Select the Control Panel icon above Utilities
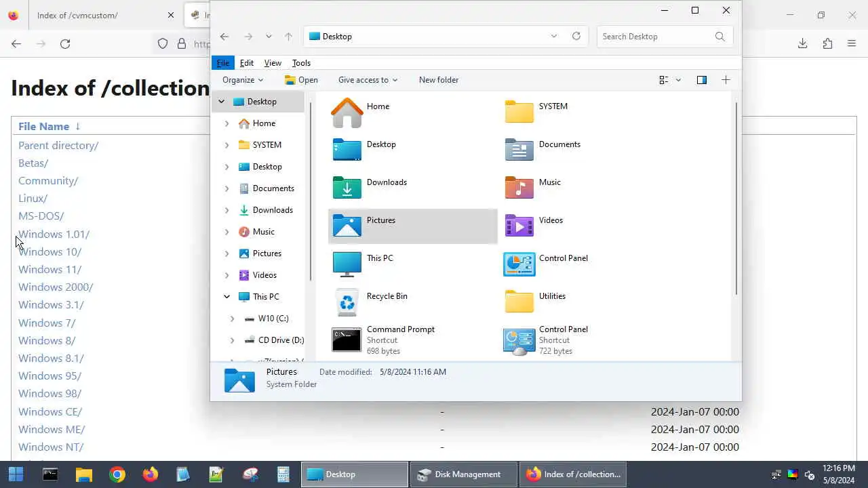 [x=519, y=264]
